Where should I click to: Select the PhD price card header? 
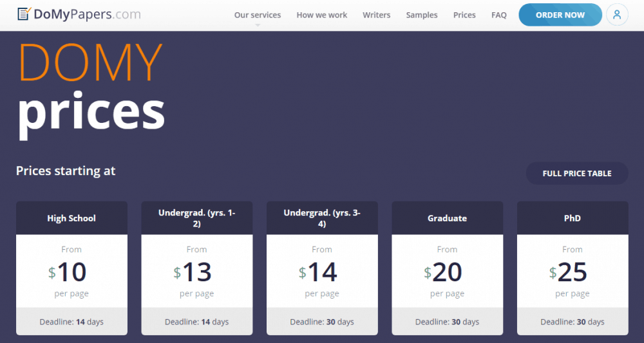coord(573,218)
